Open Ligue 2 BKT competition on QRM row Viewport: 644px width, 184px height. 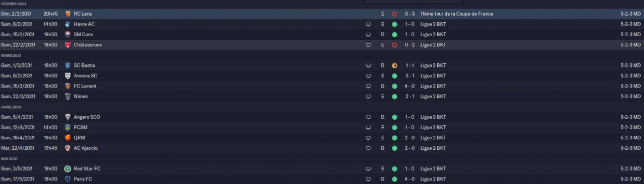[433, 138]
